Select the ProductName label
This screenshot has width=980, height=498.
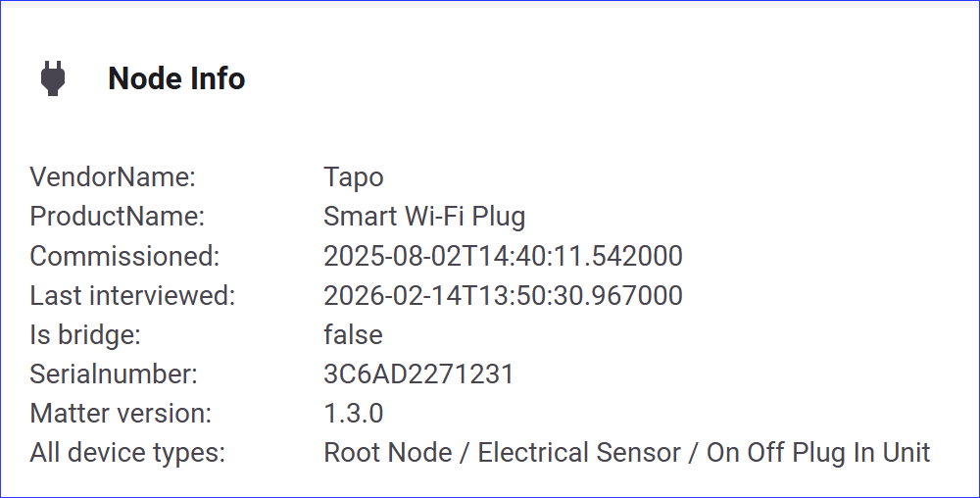(x=117, y=217)
